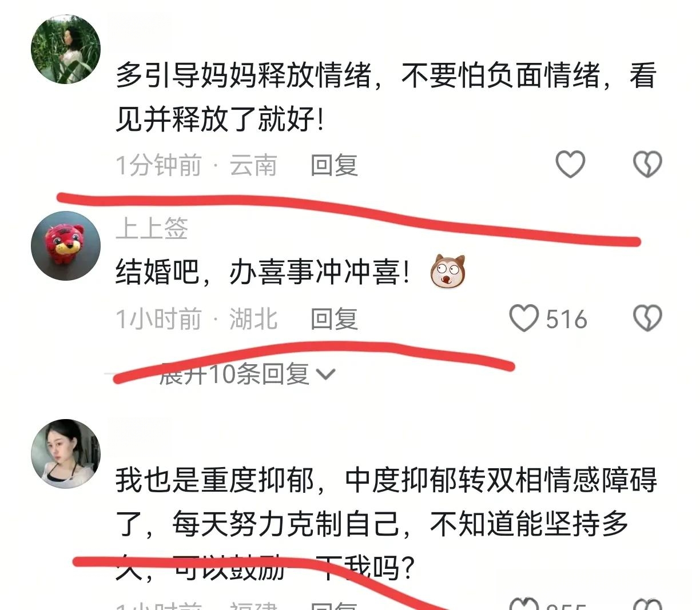
Task: Tap the comment starting 多引导妈妈释放情绪
Action: click(x=386, y=98)
